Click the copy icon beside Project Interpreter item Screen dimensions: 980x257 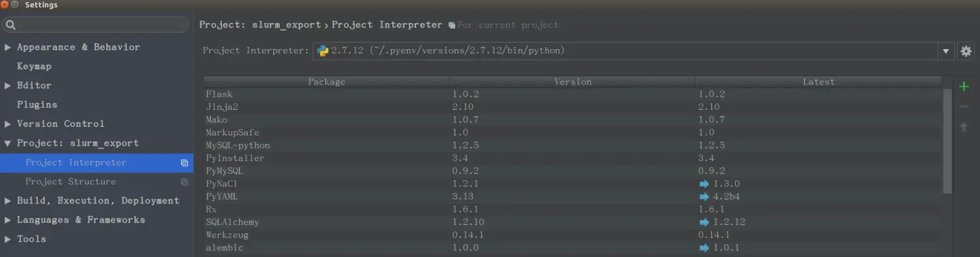[x=184, y=163]
